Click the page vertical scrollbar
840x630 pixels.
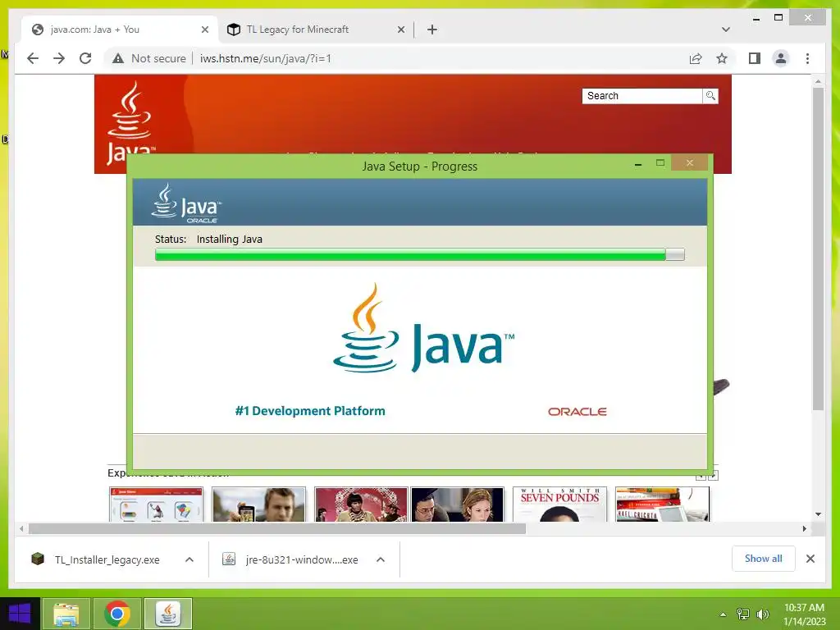pyautogui.click(x=818, y=249)
